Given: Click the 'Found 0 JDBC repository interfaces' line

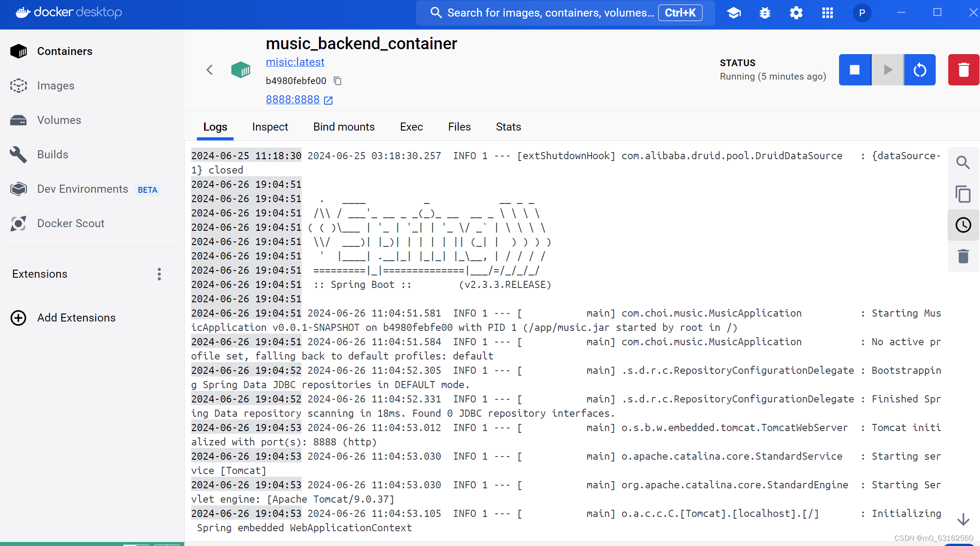Looking at the screenshot, I should click(x=566, y=406).
